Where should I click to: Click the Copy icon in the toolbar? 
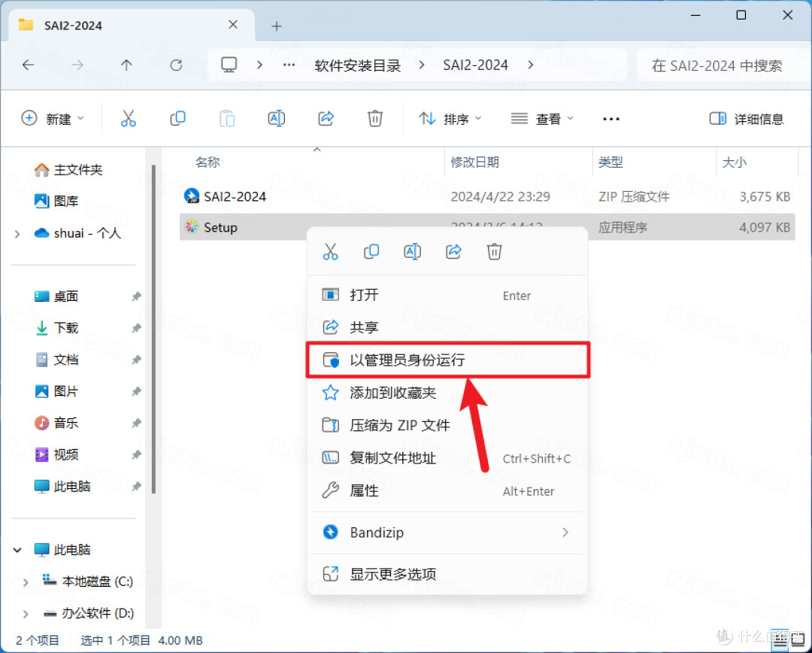[x=177, y=118]
